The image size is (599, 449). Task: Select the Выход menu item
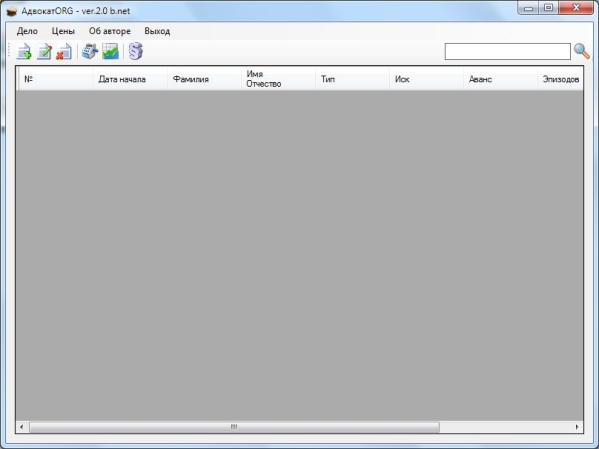[157, 31]
